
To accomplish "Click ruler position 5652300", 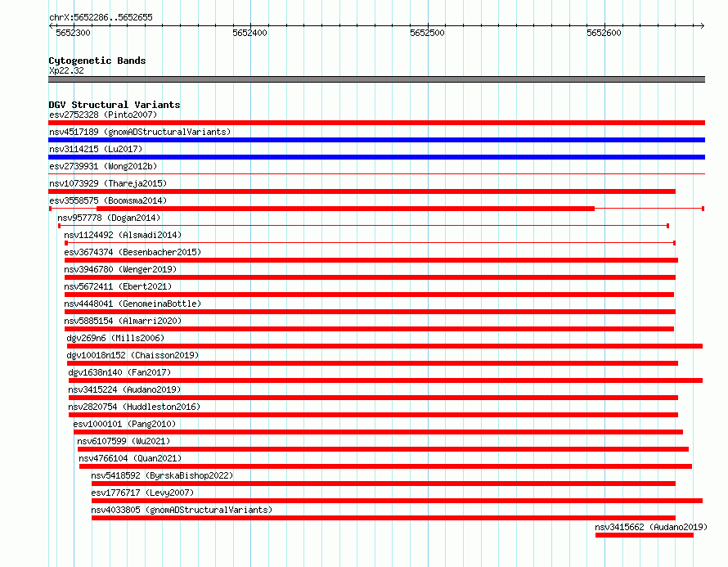I will click(73, 33).
